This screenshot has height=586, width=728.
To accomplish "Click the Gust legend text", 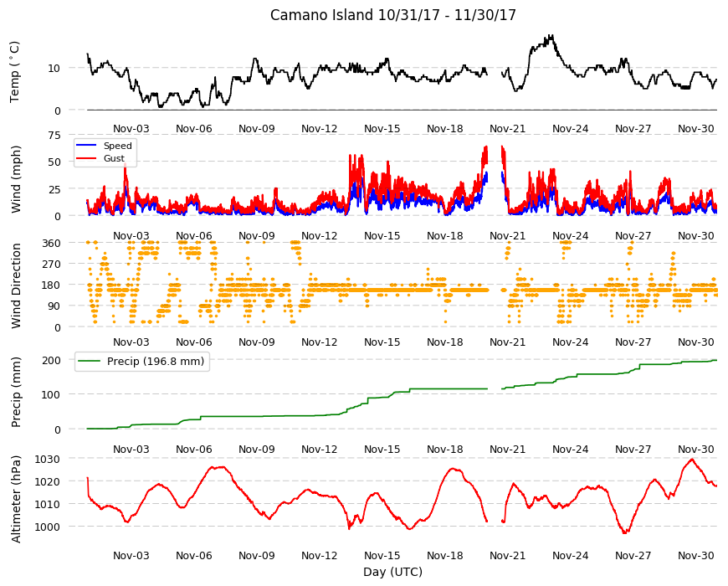I will pos(114,158).
